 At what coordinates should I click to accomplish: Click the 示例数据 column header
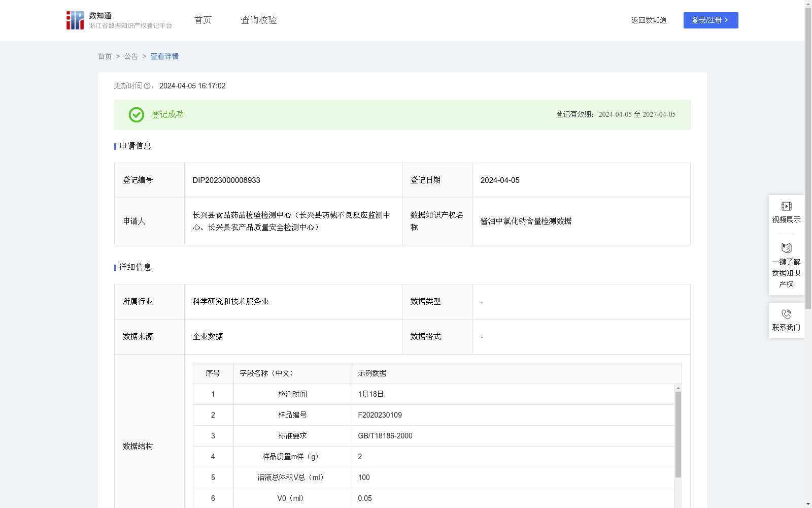click(x=372, y=373)
